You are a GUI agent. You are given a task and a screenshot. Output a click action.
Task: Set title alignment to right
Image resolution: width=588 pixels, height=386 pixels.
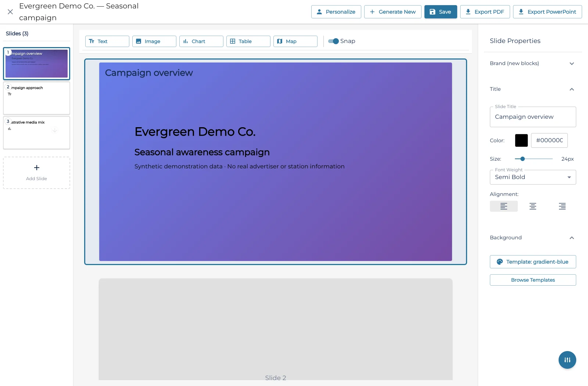[x=562, y=206]
